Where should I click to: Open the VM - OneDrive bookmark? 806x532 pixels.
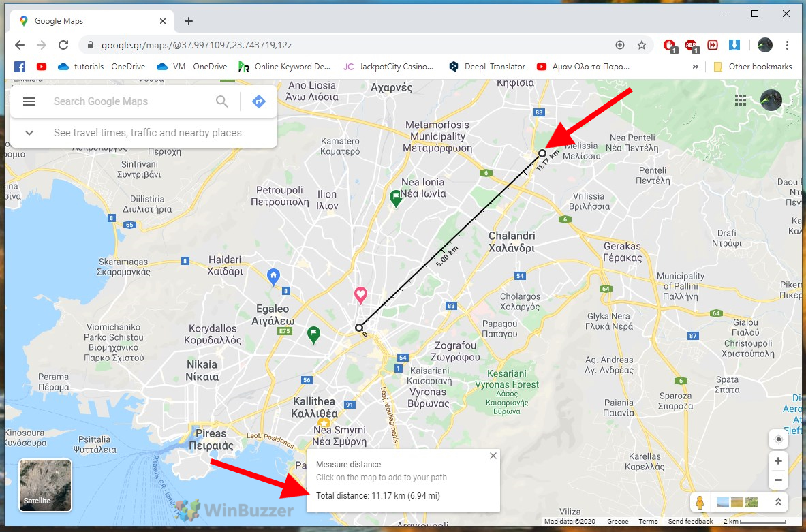(x=191, y=67)
